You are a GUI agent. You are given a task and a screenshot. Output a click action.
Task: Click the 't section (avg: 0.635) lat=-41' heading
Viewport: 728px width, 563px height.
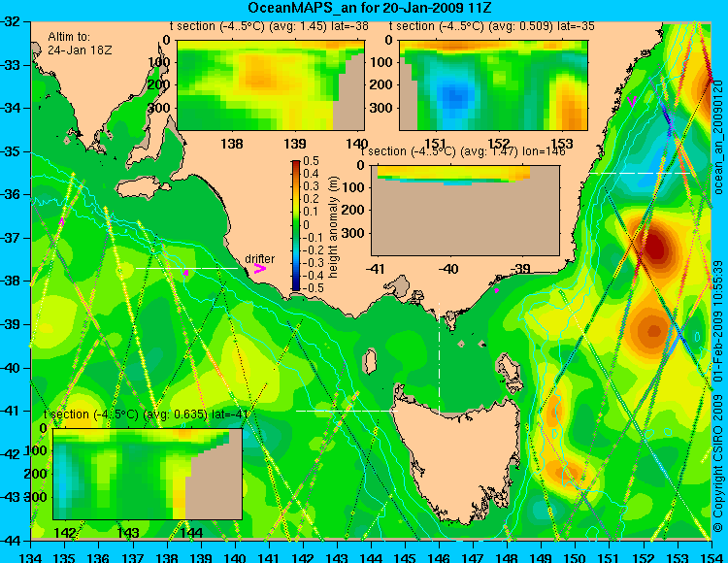pyautogui.click(x=147, y=414)
